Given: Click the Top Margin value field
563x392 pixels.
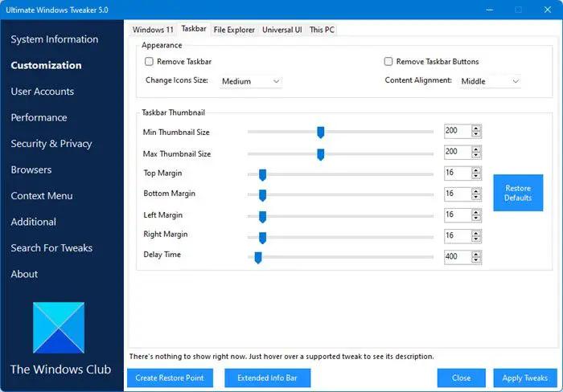Looking at the screenshot, I should (458, 173).
